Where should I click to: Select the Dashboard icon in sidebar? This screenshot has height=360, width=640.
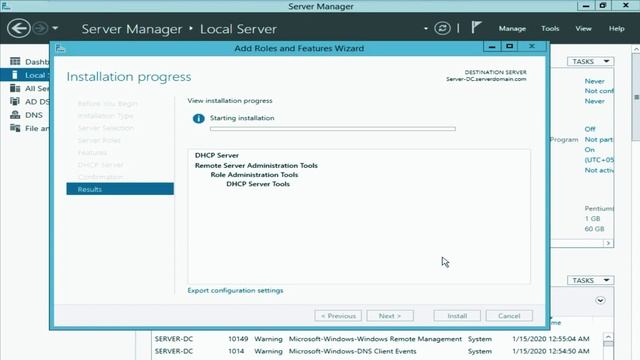point(15,61)
